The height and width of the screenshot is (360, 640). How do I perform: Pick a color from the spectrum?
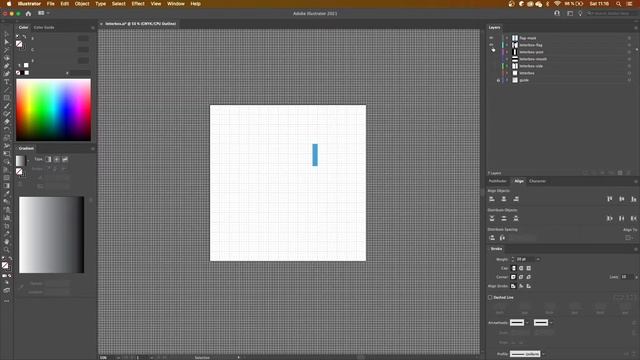[x=53, y=110]
